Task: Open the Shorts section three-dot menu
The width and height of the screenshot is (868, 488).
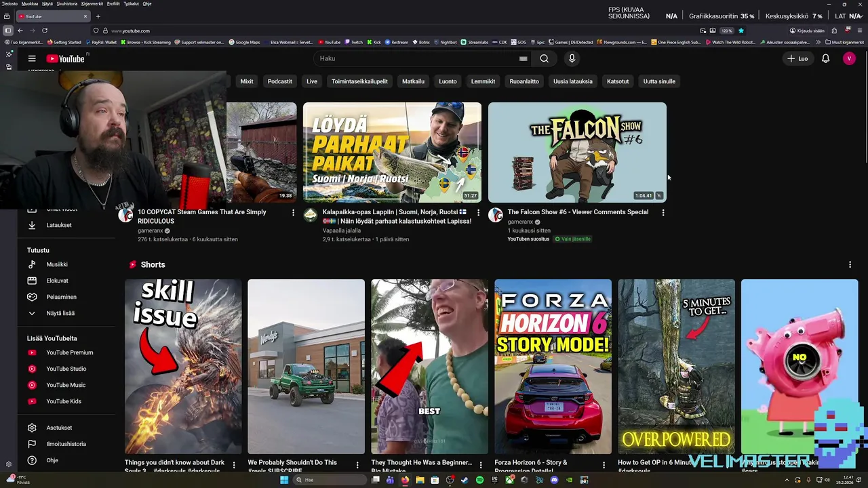Action: click(850, 265)
